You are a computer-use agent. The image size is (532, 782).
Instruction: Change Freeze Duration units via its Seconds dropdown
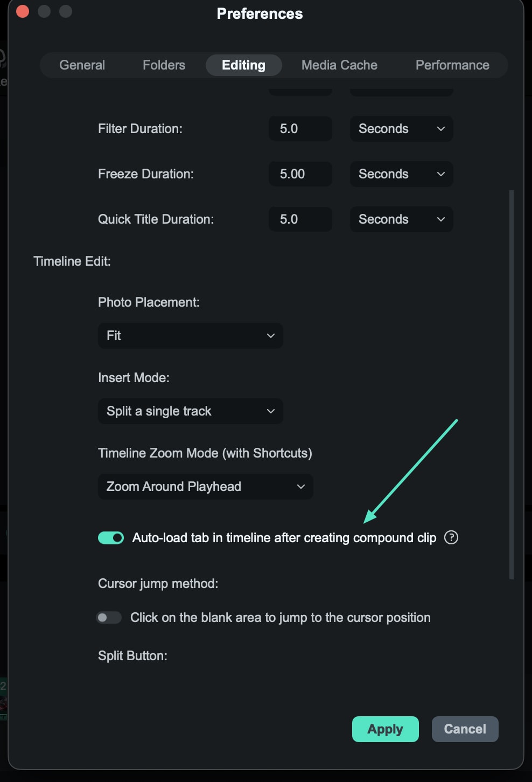[x=401, y=174]
